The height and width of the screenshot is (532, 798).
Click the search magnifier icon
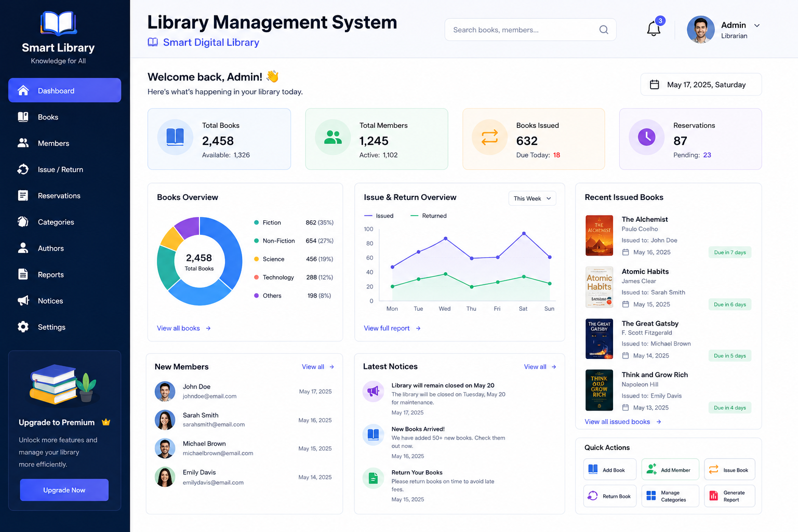(604, 30)
